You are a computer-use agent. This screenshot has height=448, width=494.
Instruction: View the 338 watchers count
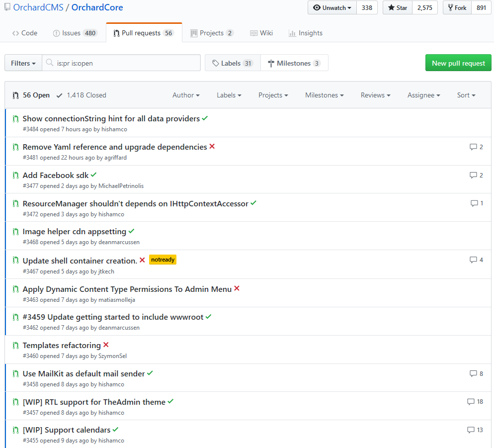tap(367, 7)
